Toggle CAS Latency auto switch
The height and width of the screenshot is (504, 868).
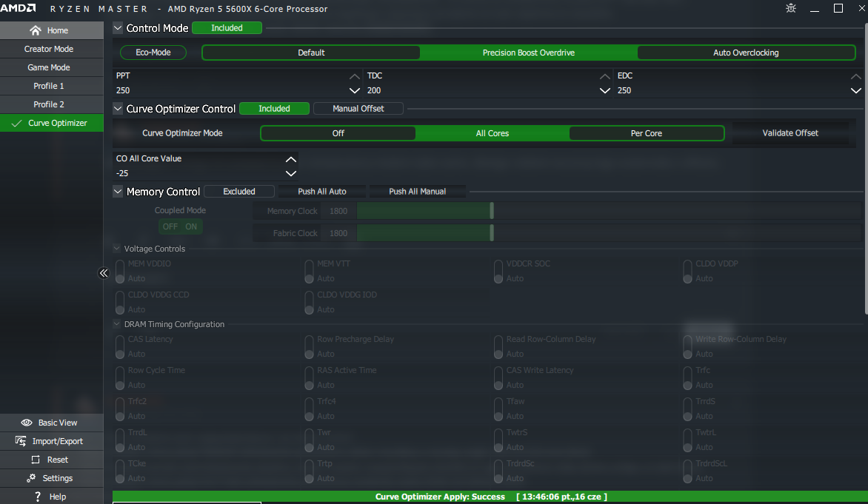[x=119, y=347]
